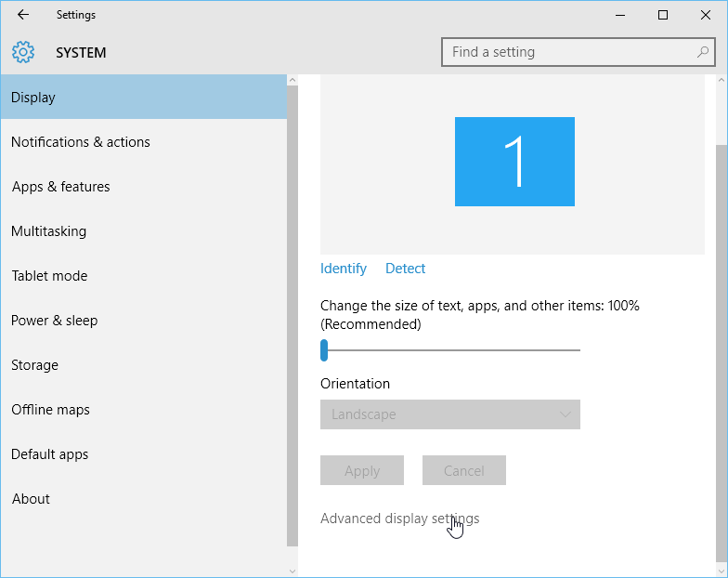Click the Landscape dropdown chevron arrow
Viewport: 728px width, 578px height.
click(x=565, y=414)
